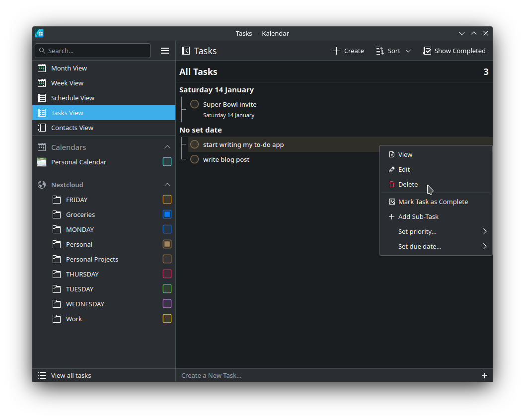Collapse the Calendars section chevron
This screenshot has height=420, width=525.
coord(167,147)
